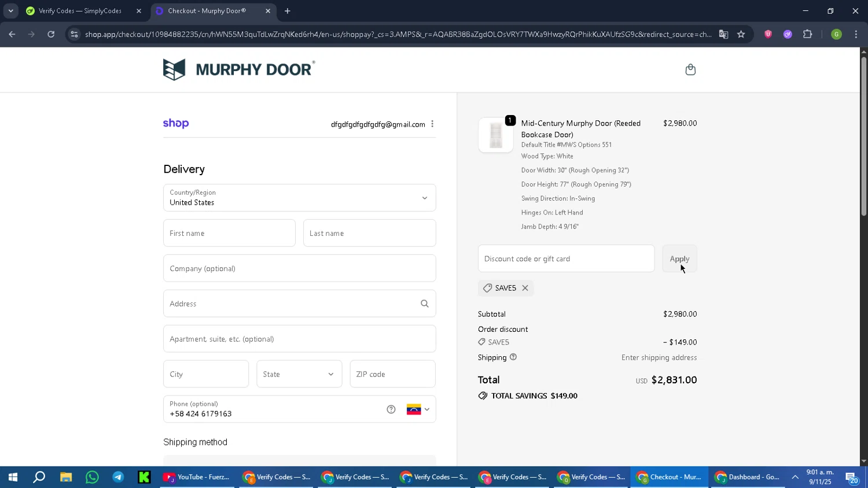Open the translate page icon
Viewport: 868px width, 488px height.
(x=723, y=34)
